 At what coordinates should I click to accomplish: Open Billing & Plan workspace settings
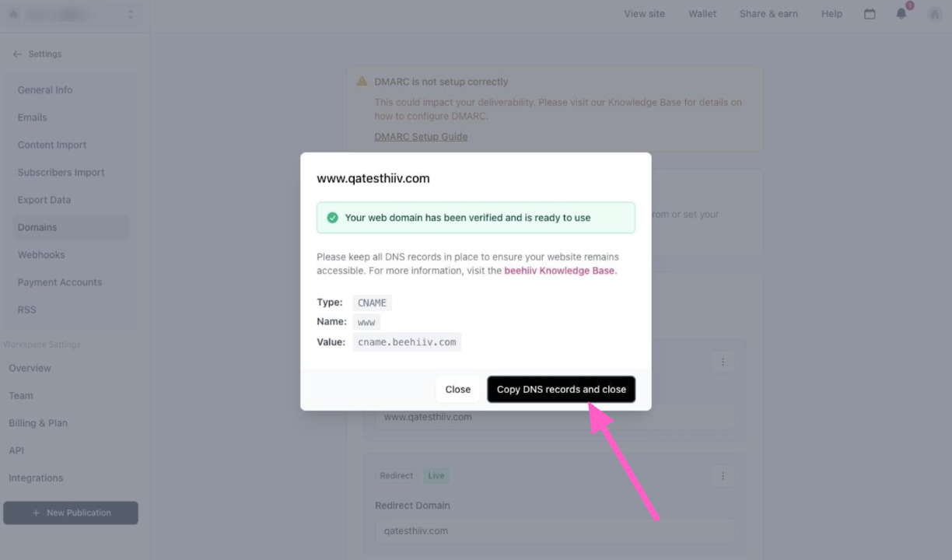38,423
